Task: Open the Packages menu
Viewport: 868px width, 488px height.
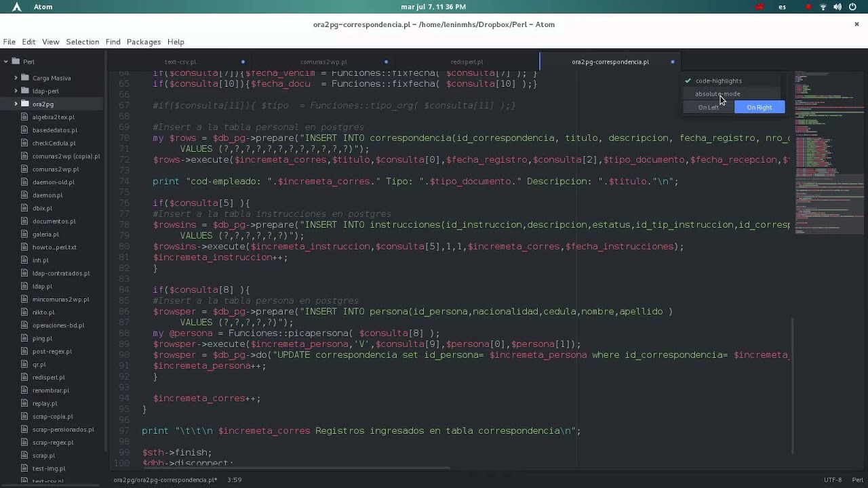Action: coord(144,42)
